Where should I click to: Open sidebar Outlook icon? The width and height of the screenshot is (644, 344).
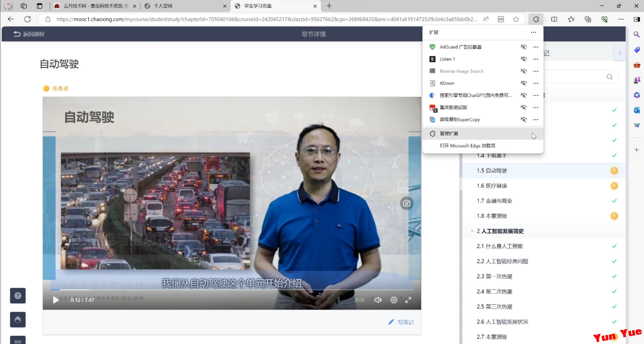(x=637, y=110)
